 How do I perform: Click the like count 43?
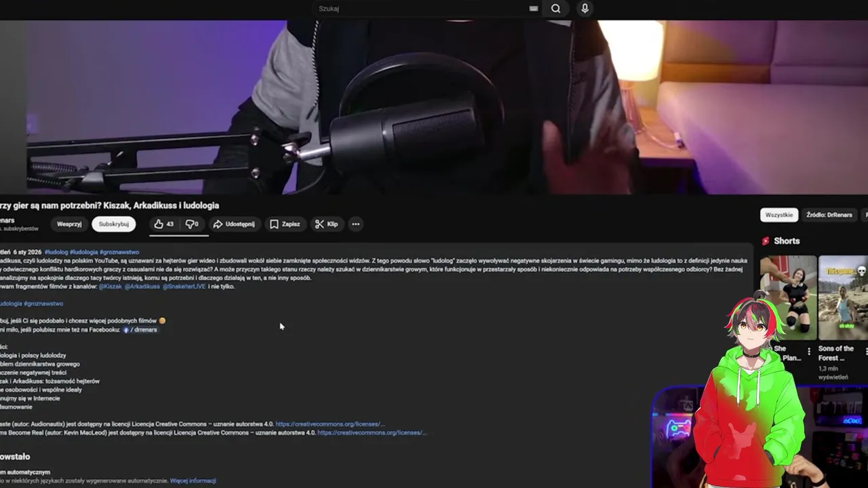tap(170, 224)
